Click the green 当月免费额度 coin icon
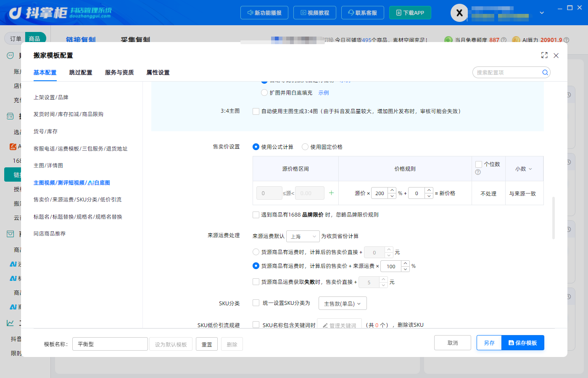The height and width of the screenshot is (378, 588). click(x=448, y=40)
